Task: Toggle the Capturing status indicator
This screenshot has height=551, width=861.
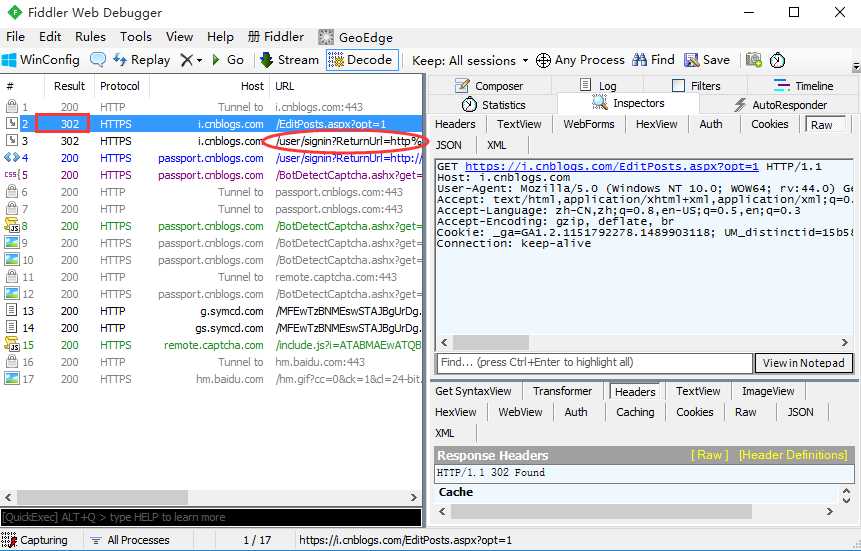Action: coord(35,540)
